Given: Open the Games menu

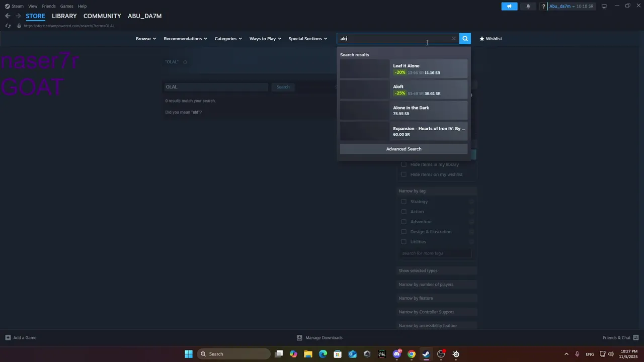Looking at the screenshot, I should (x=66, y=6).
